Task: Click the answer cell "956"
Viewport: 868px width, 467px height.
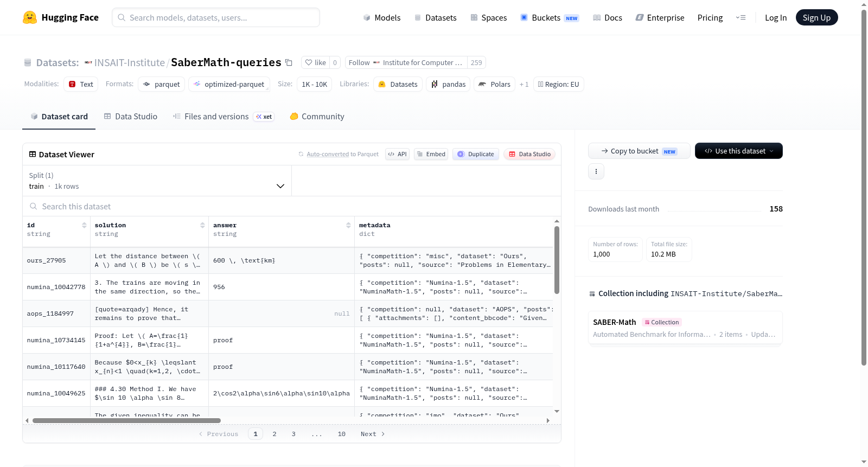Action: click(282, 287)
